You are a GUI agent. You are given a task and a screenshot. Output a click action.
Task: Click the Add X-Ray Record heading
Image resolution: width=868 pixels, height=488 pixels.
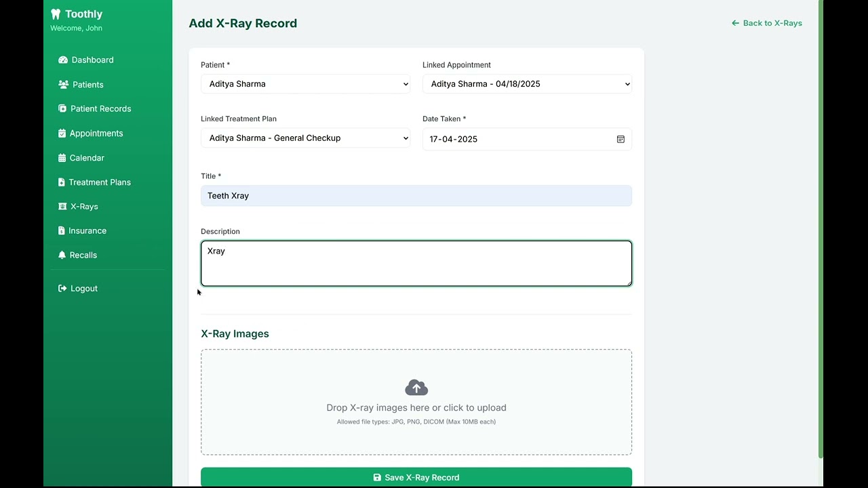pos(243,23)
